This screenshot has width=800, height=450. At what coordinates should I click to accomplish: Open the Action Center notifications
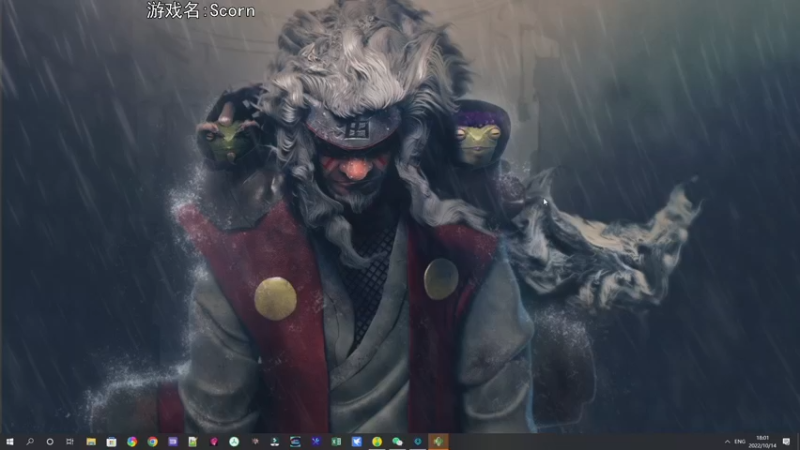(786, 442)
